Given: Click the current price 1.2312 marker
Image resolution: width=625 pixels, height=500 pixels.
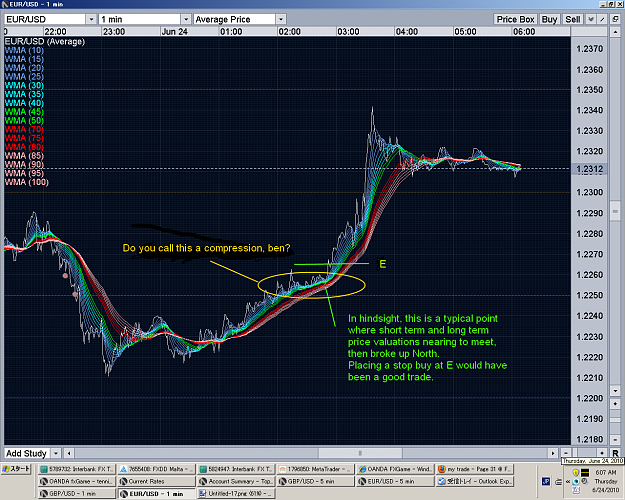Looking at the screenshot, I should click(x=590, y=169).
